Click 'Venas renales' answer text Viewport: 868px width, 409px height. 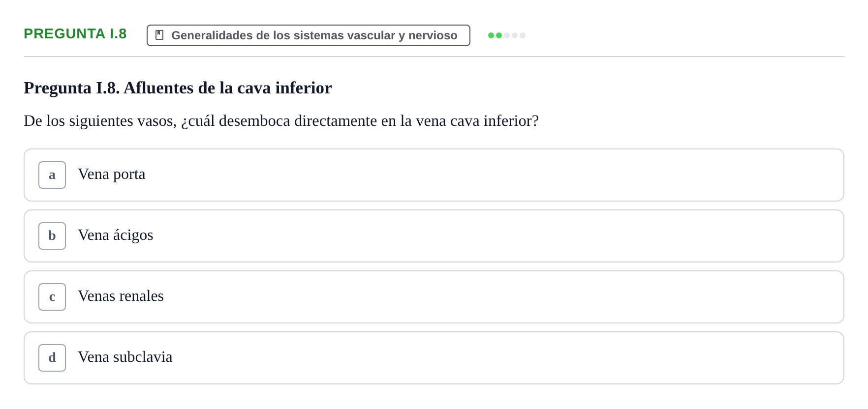[121, 296]
